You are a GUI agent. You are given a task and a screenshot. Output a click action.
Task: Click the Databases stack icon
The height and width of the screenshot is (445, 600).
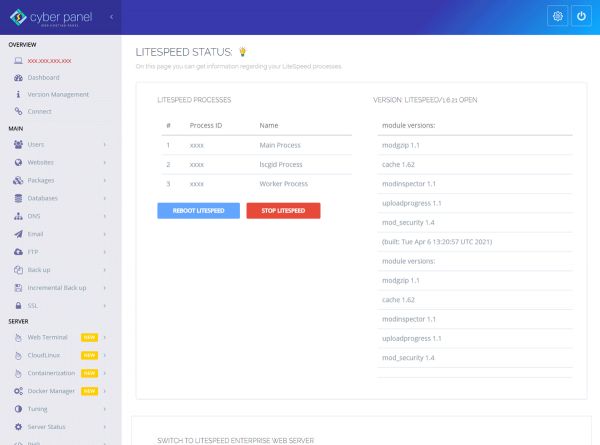point(18,198)
